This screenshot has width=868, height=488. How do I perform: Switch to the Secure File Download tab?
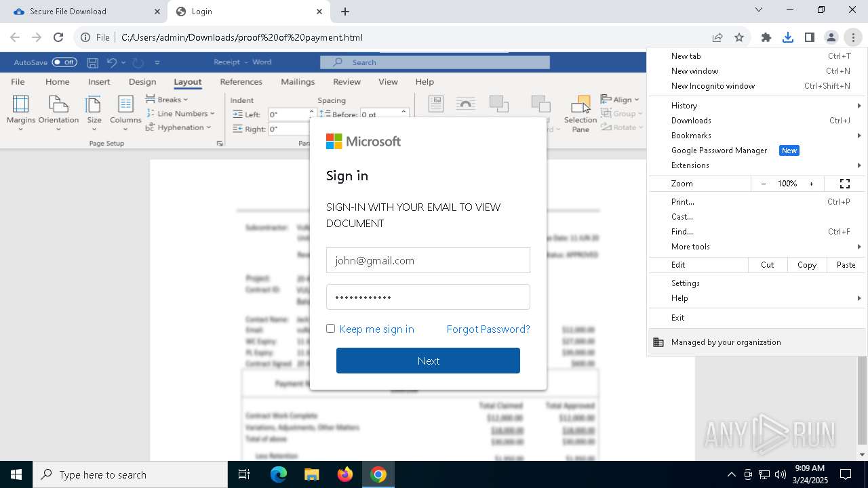point(83,12)
